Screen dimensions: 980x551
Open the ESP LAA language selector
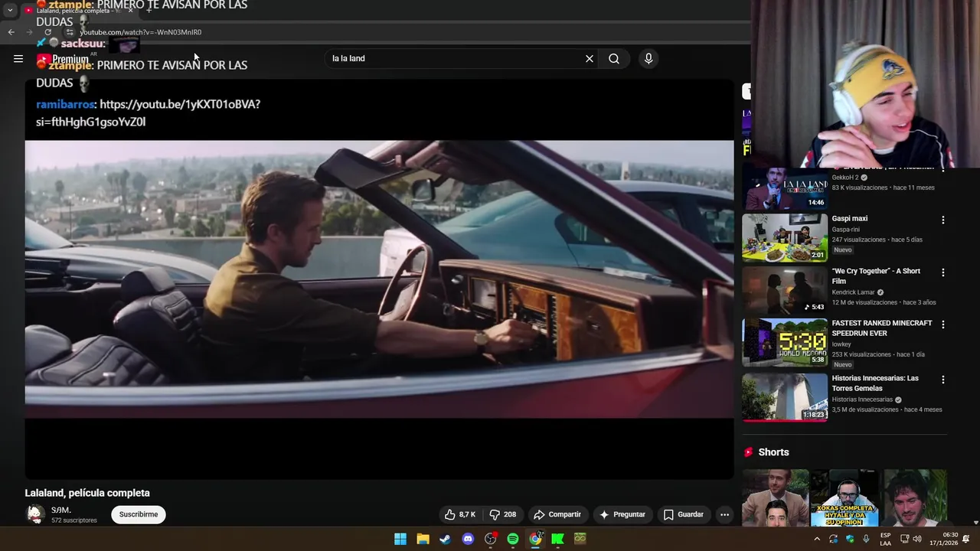tap(885, 539)
